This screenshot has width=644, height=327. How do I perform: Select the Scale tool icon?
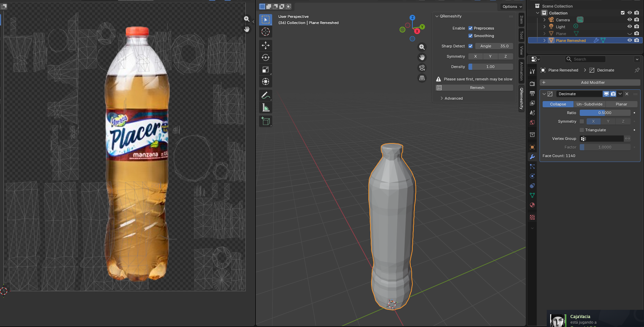(266, 70)
